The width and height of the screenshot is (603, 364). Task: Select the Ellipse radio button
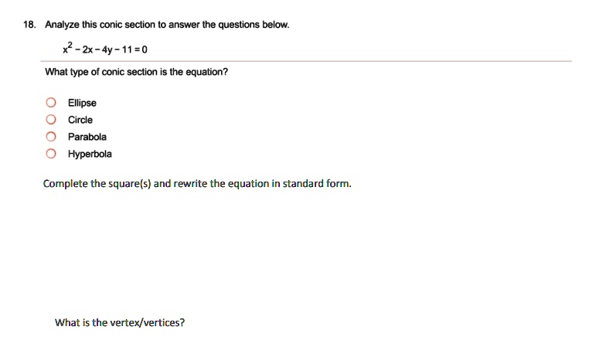coord(51,103)
